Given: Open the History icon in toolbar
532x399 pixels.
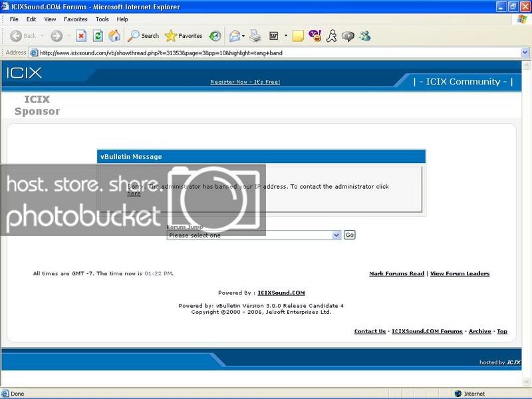Looking at the screenshot, I should click(x=215, y=36).
